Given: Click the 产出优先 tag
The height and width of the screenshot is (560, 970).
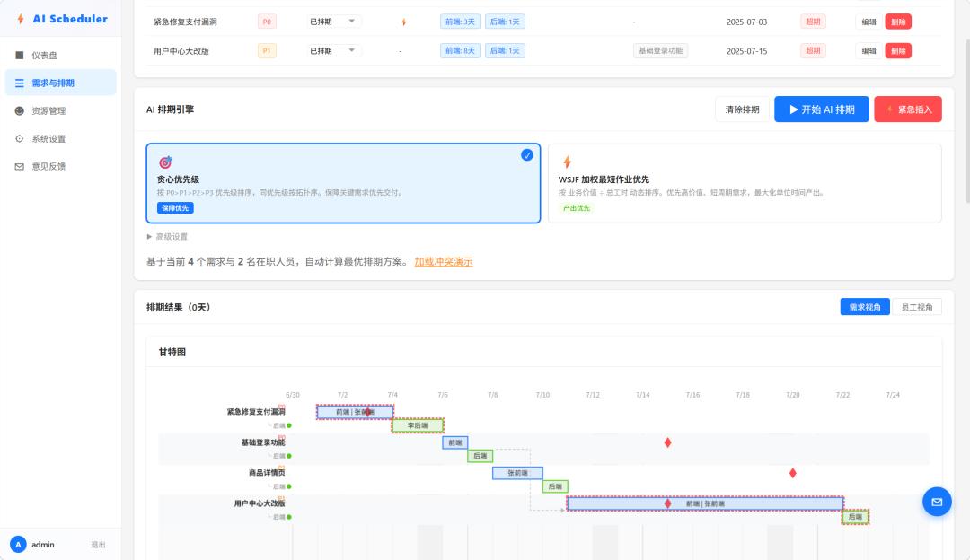Looking at the screenshot, I should (x=576, y=208).
